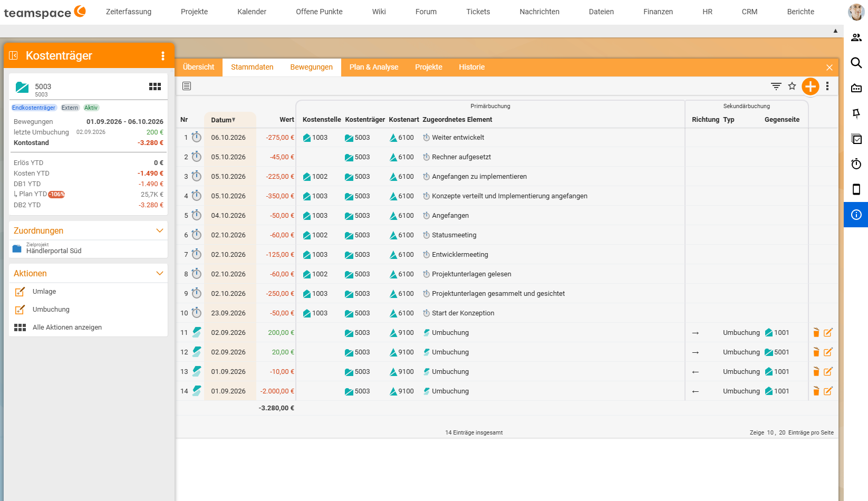Click the info icon in right sidebar
The image size is (868, 501).
(856, 215)
